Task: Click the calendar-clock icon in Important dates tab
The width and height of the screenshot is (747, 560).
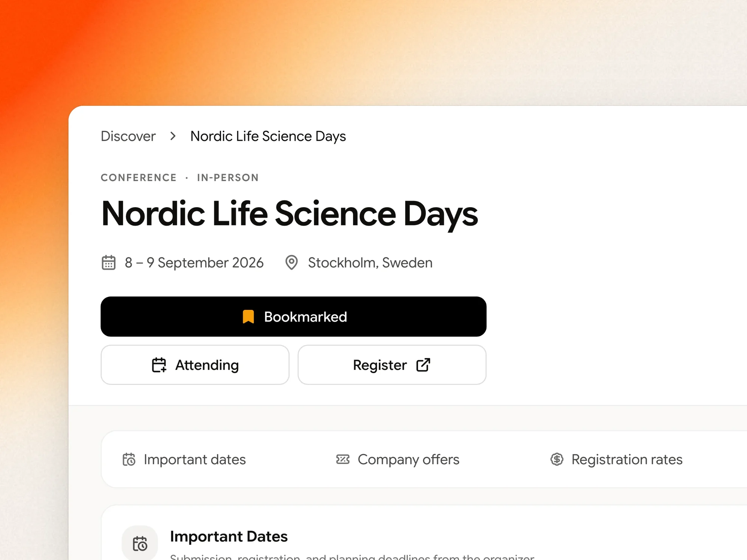Action: coord(129,459)
